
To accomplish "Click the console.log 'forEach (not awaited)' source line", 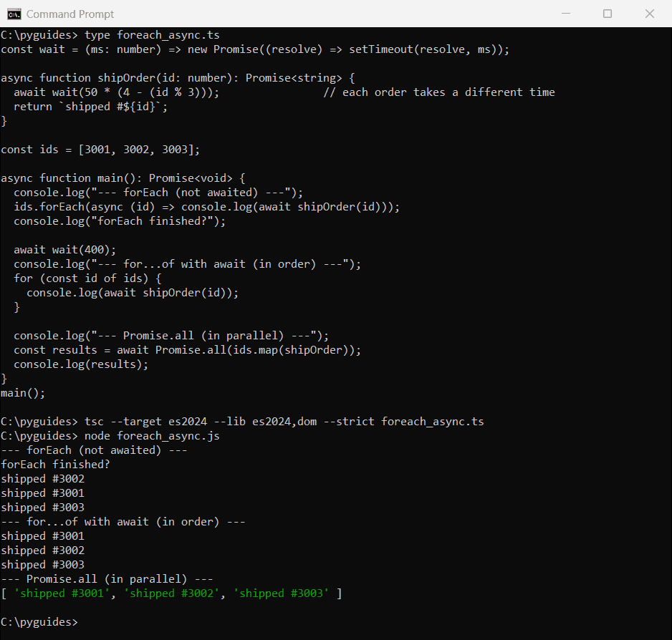I will [158, 193].
